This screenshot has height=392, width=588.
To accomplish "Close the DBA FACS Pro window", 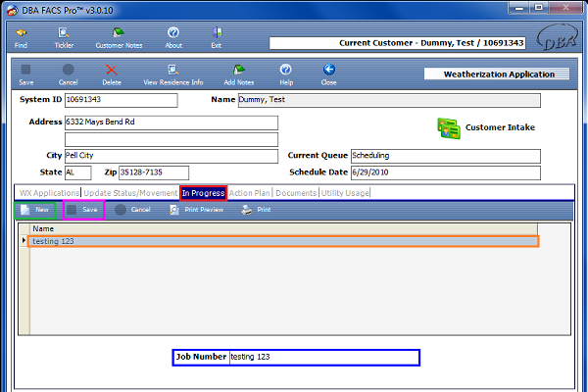I will click(x=566, y=8).
